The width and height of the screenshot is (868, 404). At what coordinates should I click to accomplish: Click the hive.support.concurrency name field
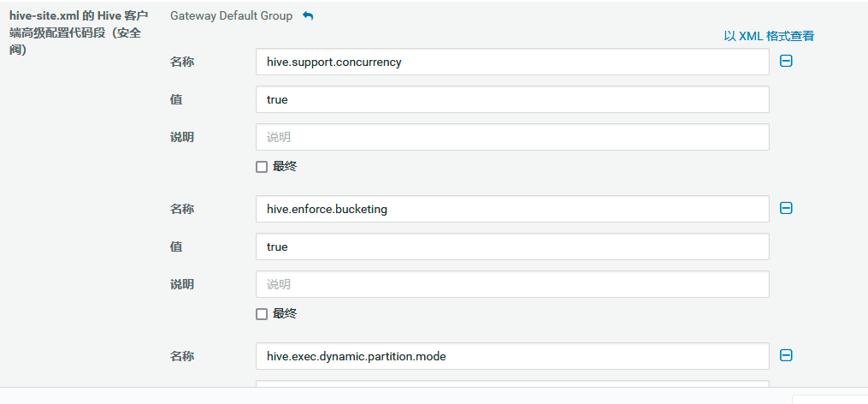(511, 62)
